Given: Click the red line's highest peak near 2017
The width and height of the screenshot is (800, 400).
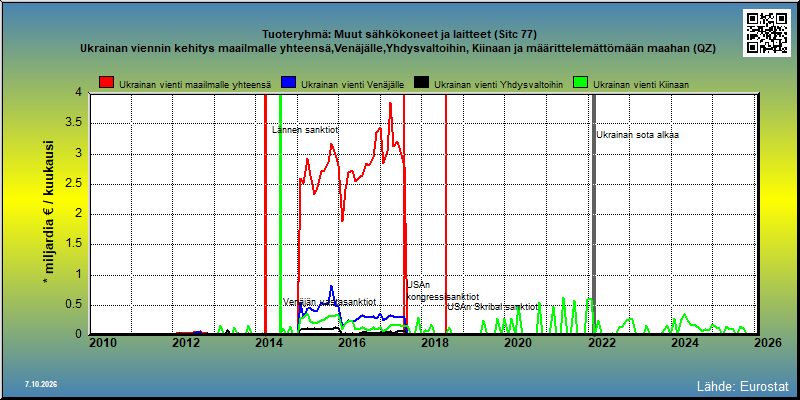Looking at the screenshot, I should coord(390,104).
